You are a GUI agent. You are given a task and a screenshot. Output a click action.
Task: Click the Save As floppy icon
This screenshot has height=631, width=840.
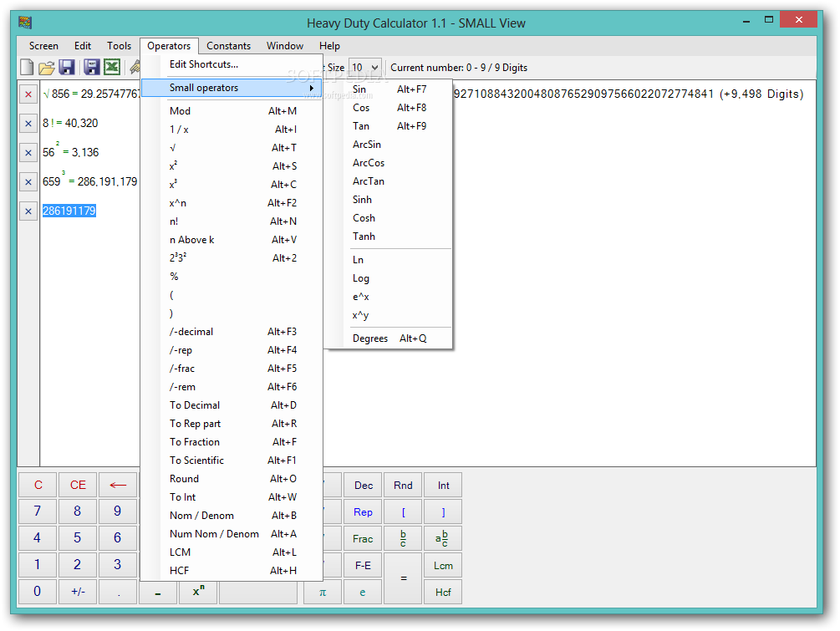click(92, 67)
